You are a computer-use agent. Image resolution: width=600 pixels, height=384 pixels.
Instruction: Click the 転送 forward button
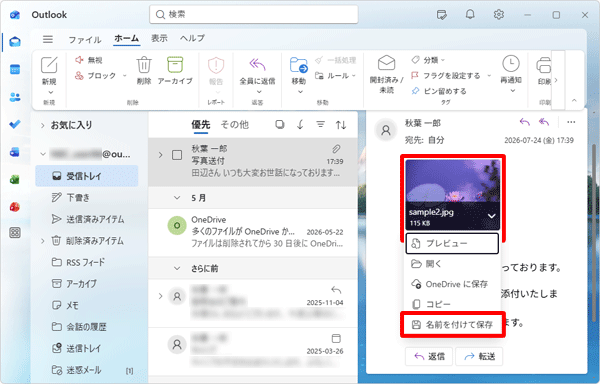[479, 356]
